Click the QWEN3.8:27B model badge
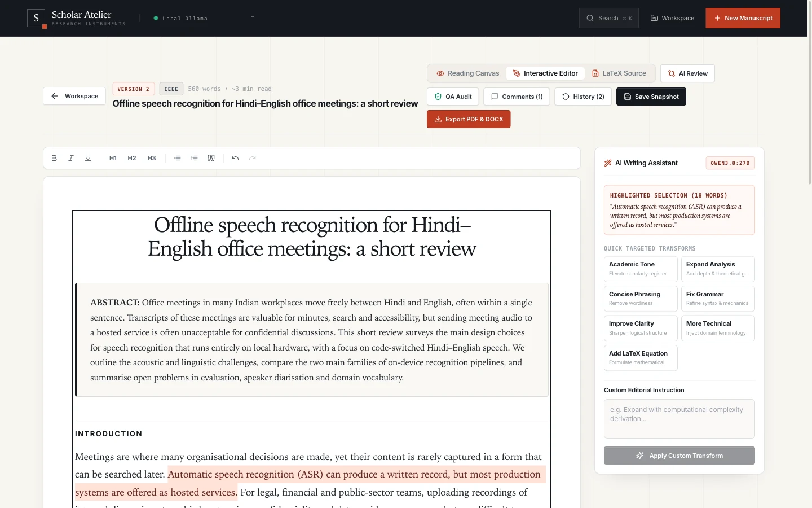812x508 pixels. (x=730, y=163)
